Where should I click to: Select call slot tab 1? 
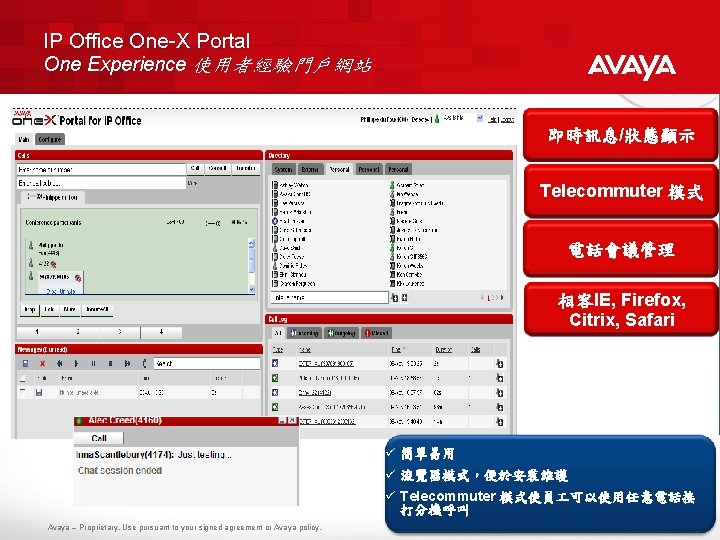point(37,332)
